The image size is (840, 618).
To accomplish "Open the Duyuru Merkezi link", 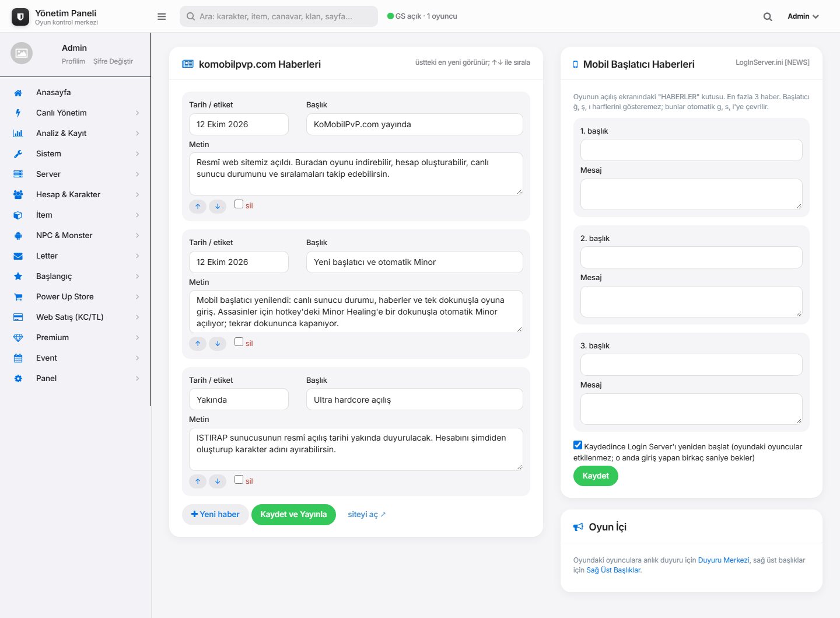I will click(x=723, y=560).
